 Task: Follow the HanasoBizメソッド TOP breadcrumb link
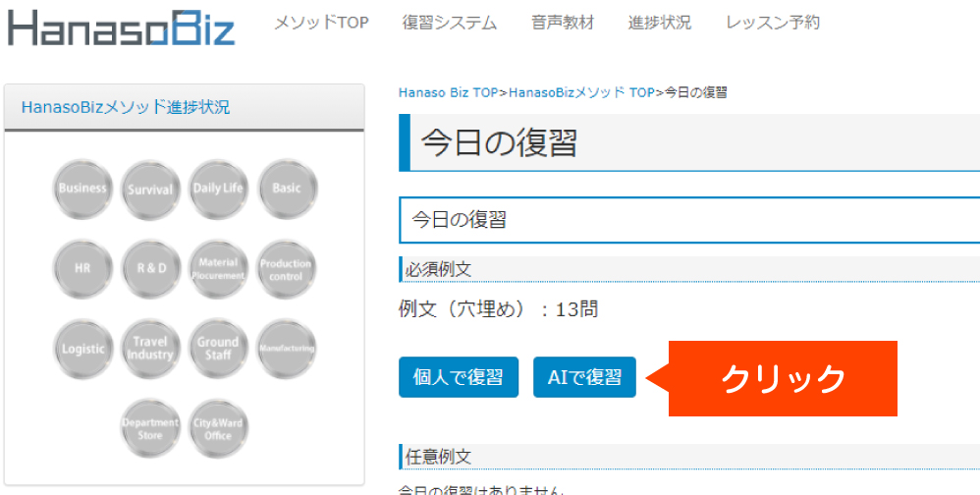(x=581, y=92)
